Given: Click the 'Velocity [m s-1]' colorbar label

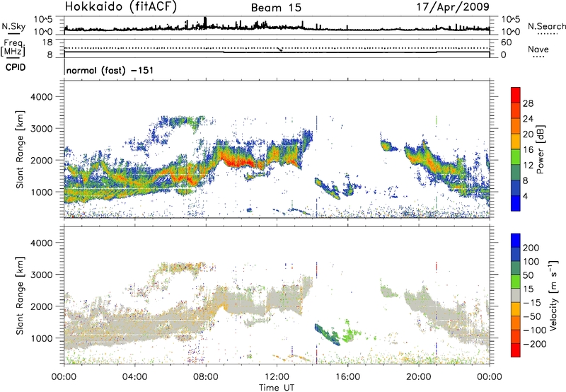Looking at the screenshot, I should click(x=553, y=295).
